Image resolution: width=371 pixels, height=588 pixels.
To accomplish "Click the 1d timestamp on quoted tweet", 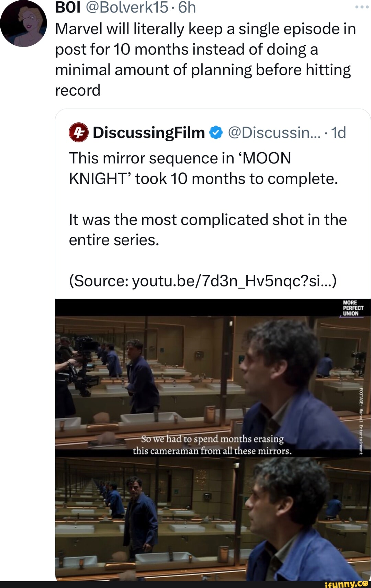I will point(338,133).
